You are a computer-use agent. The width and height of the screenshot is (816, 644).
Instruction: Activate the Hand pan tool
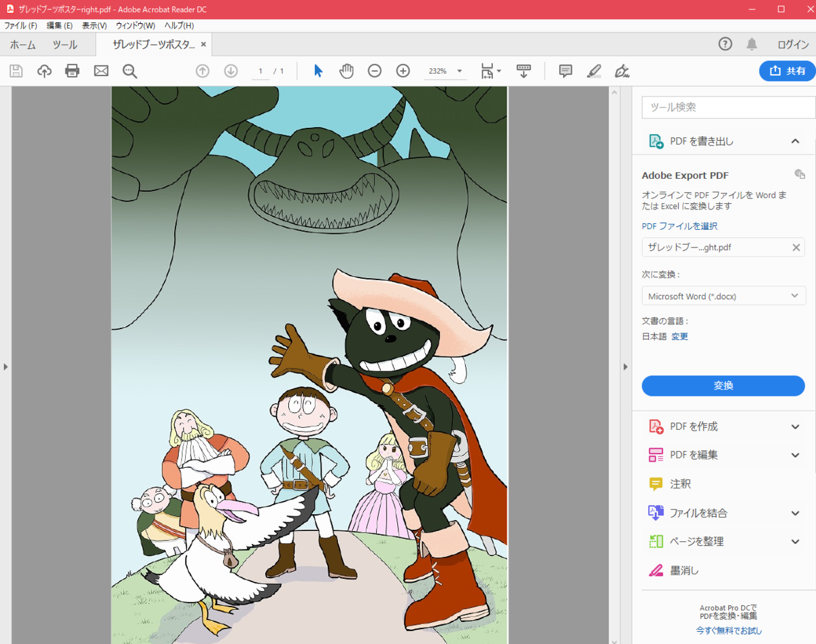click(x=347, y=71)
